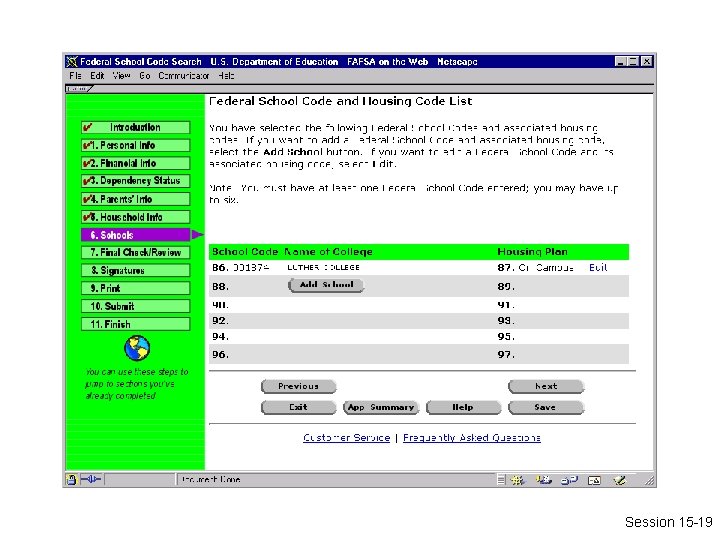Open Navigator icon in component bar
The width and height of the screenshot is (720, 540).
point(518,480)
